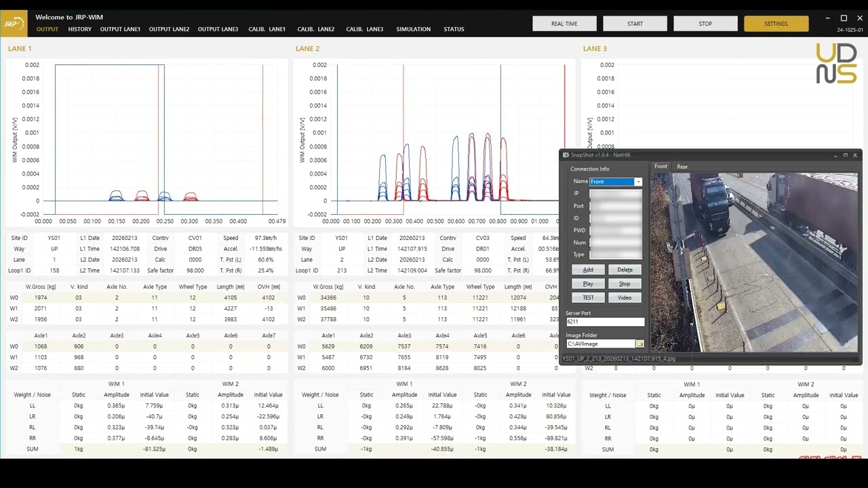Click Lane 2 L1 Time value 142107.915
This screenshot has height=488, width=868.
click(412, 249)
